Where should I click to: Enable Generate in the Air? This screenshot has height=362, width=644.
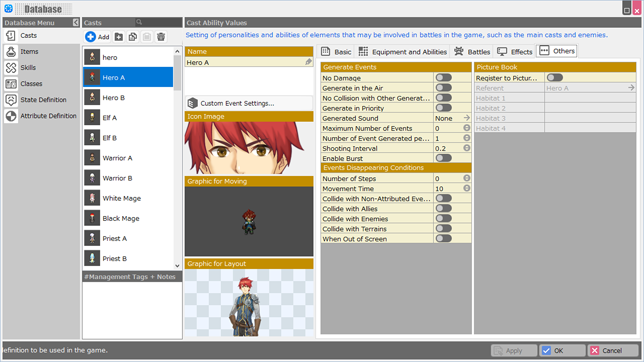pos(444,88)
